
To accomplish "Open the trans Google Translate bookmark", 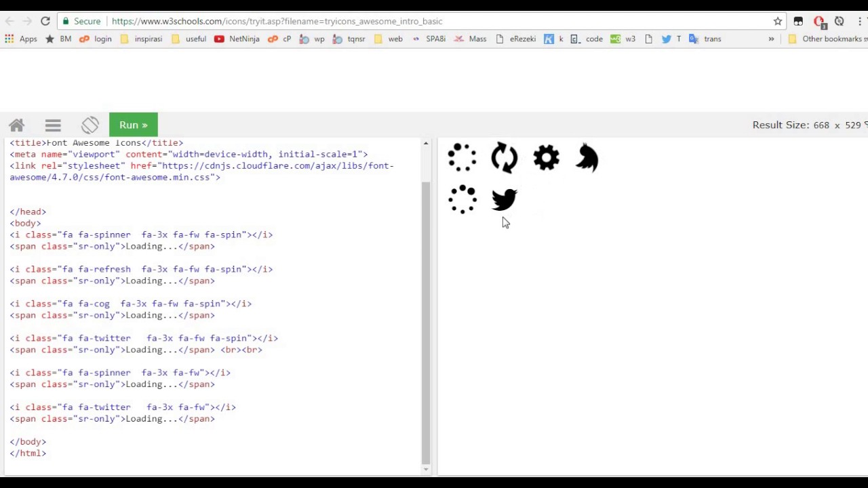I will point(705,39).
